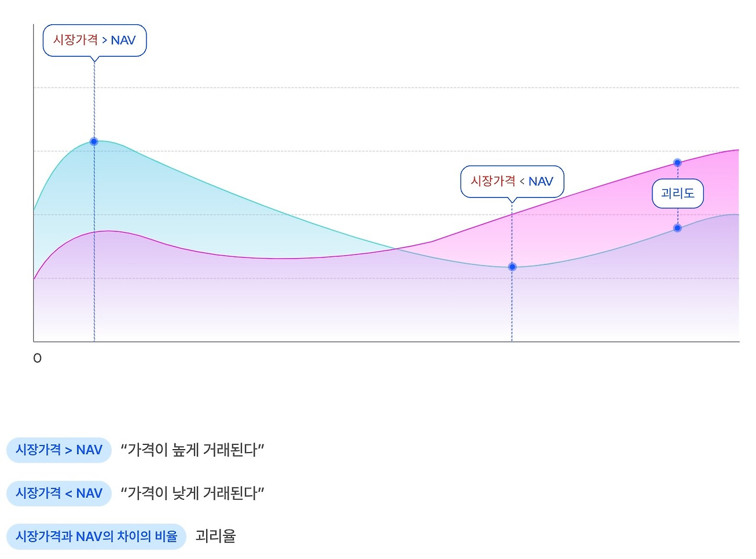Click the blue dot at teal curve's lowest point
This screenshot has width=756, height=559.
coord(512,266)
